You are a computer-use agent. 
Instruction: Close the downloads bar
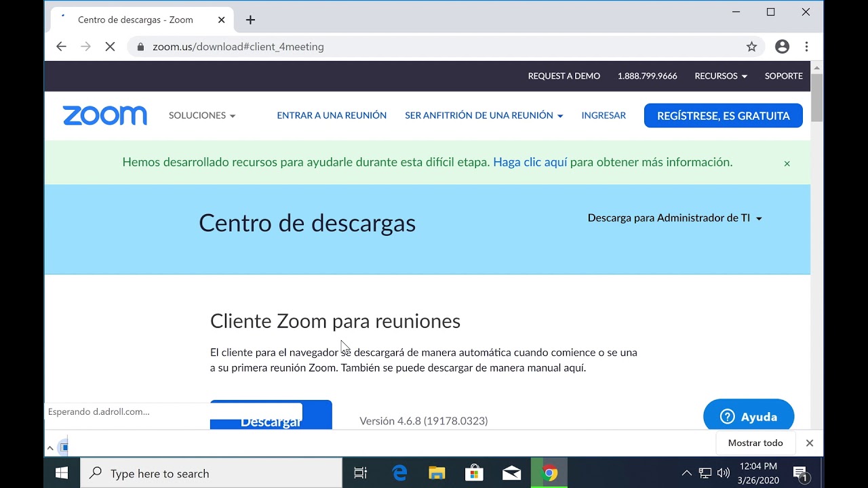pos(809,443)
